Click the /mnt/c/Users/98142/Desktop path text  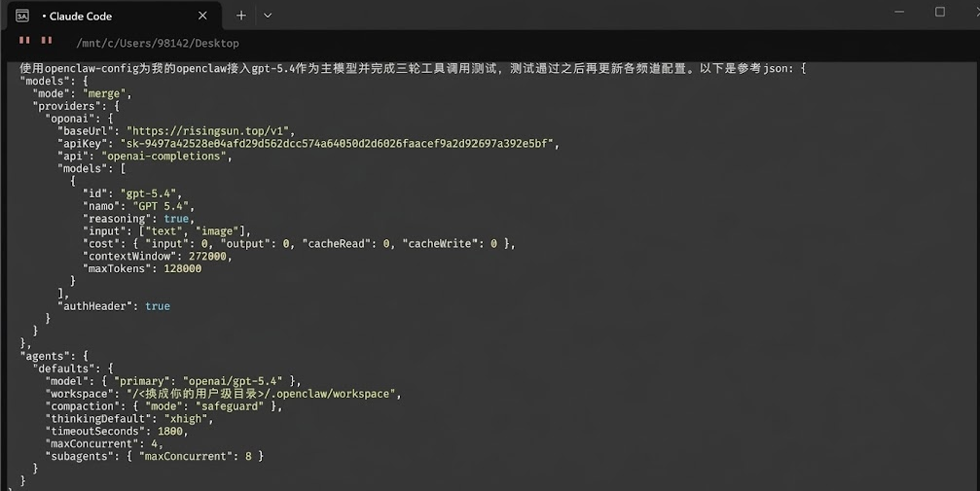point(157,44)
